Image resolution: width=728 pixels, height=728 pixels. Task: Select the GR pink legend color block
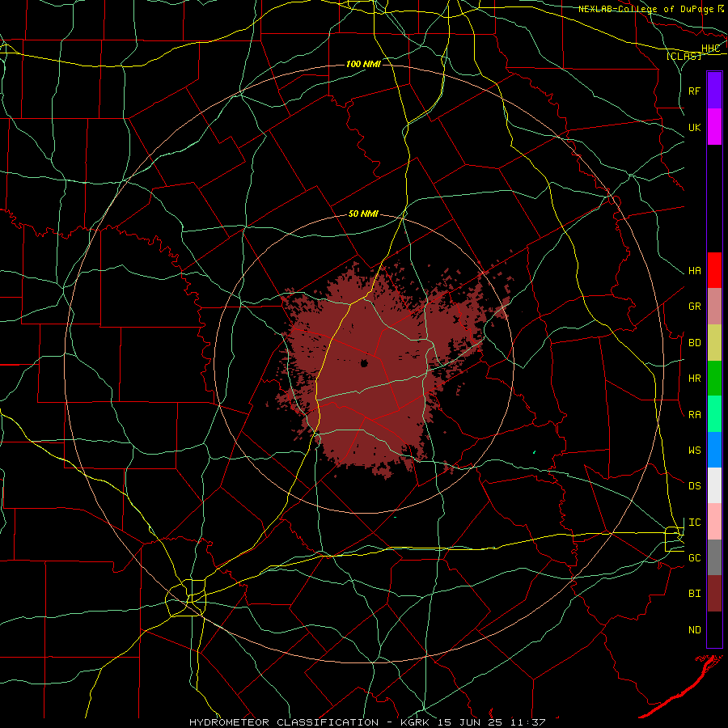[714, 307]
